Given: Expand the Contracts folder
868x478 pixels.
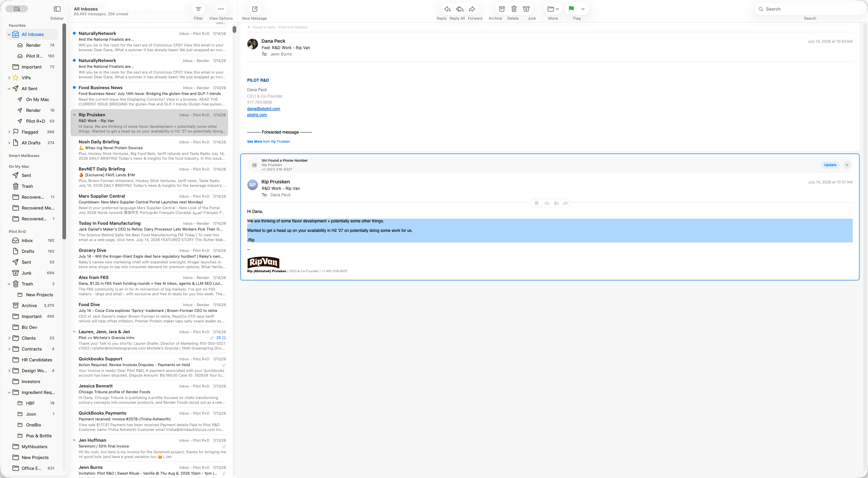Looking at the screenshot, I should (x=9, y=349).
